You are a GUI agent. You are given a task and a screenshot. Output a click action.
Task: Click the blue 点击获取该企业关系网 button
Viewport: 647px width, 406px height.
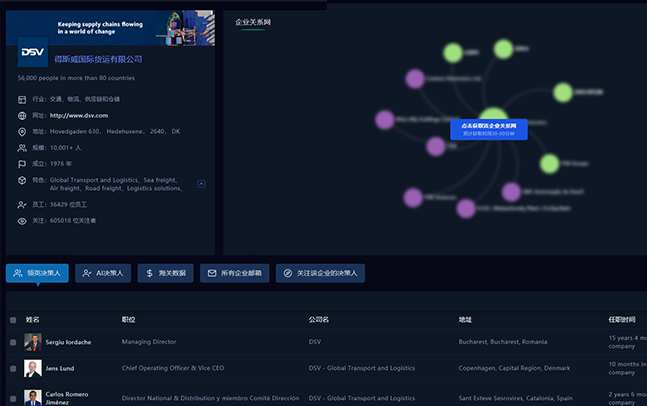(x=489, y=129)
